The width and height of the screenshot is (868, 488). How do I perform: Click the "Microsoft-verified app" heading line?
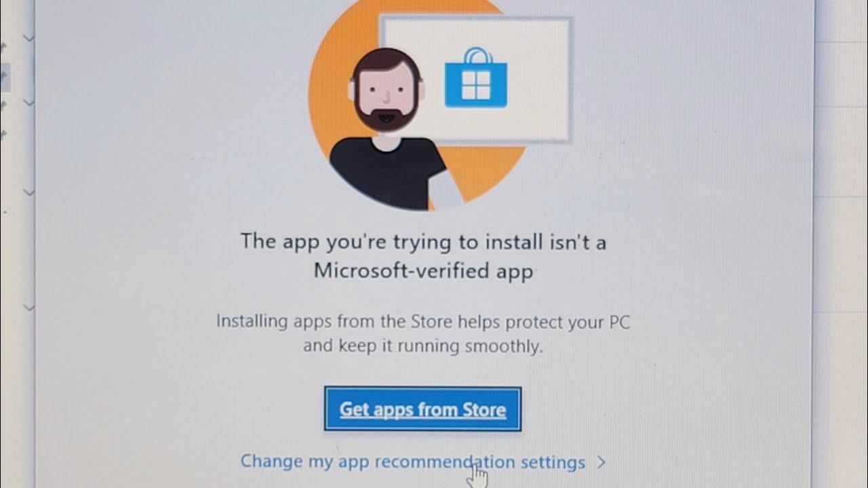point(423,271)
